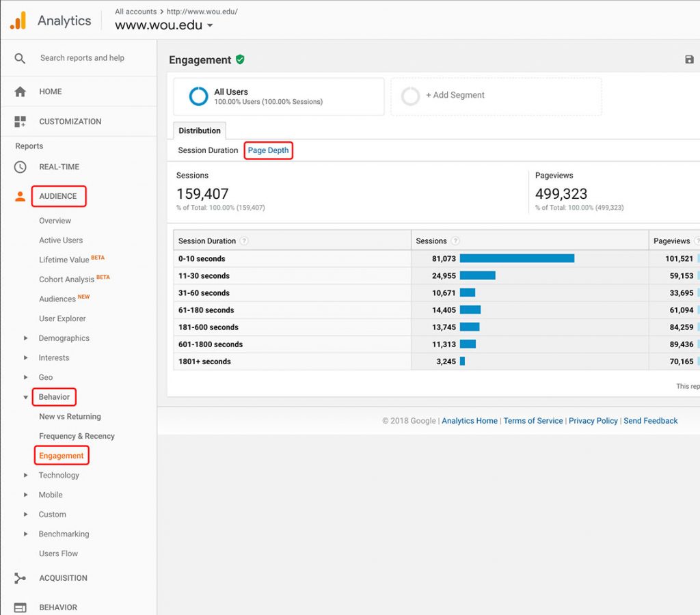Screen dimensions: 700x615
Task: Click the Acquisition arrows icon
Action: click(20, 578)
